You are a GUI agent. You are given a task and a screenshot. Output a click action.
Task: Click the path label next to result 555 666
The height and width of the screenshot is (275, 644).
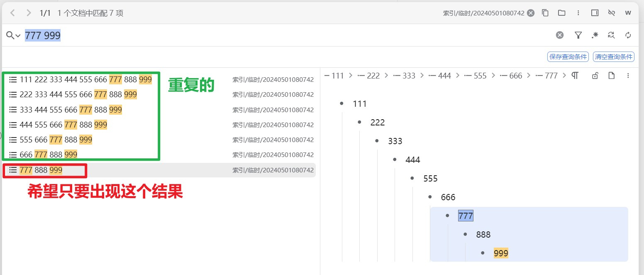coord(273,140)
